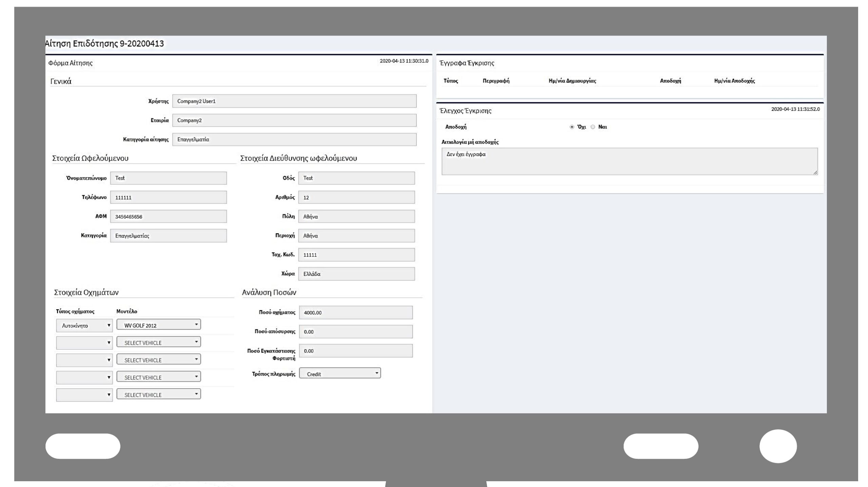868x487 pixels.
Task: Click the Αίτηση Επιδότησης 9-20200413 title
Action: [105, 44]
